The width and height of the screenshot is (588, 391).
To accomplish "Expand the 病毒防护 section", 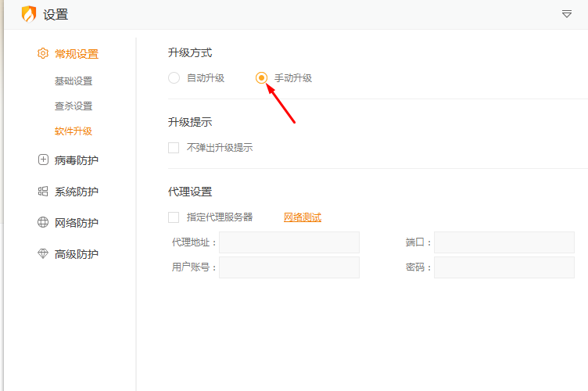I will (77, 160).
